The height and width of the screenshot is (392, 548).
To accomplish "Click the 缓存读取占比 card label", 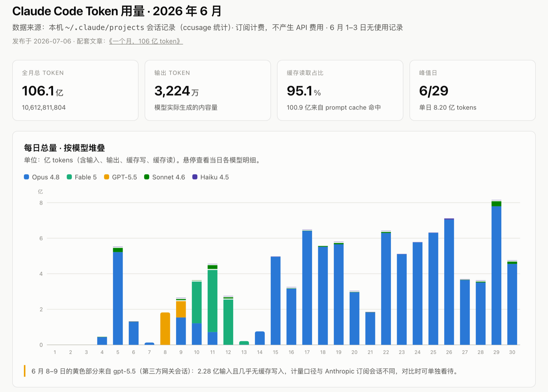I will point(305,73).
